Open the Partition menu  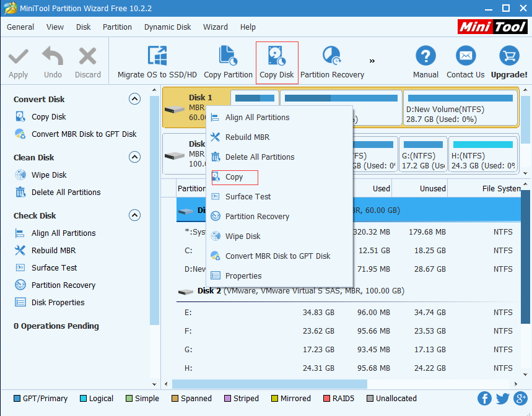tap(117, 27)
